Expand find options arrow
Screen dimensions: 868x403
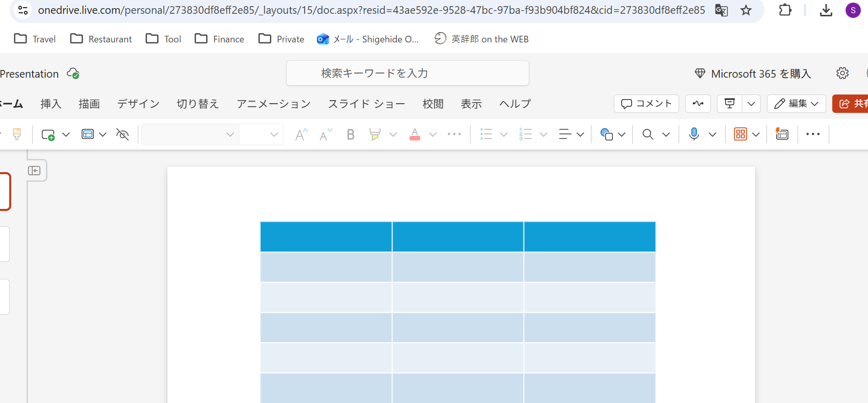pos(666,134)
